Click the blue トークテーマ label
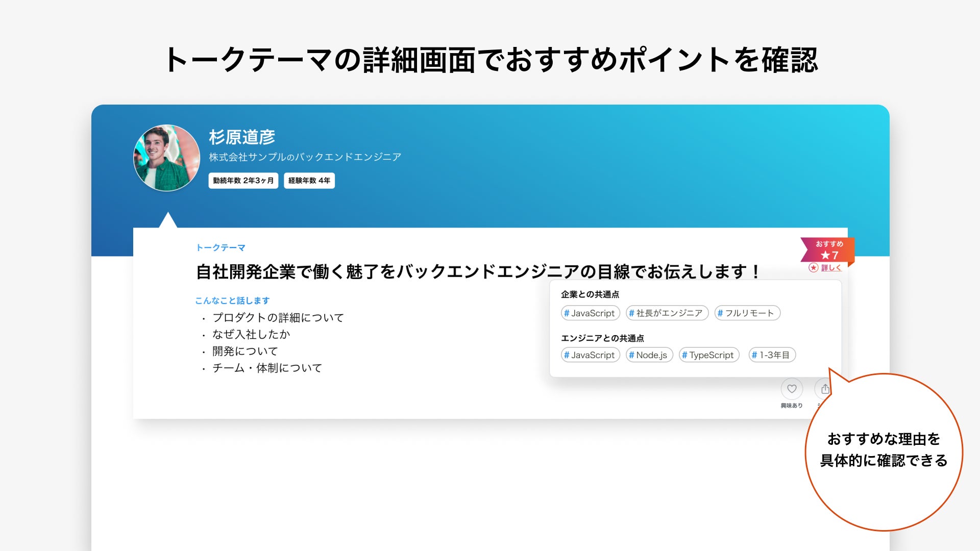Viewport: 980px width, 551px height. [220, 248]
